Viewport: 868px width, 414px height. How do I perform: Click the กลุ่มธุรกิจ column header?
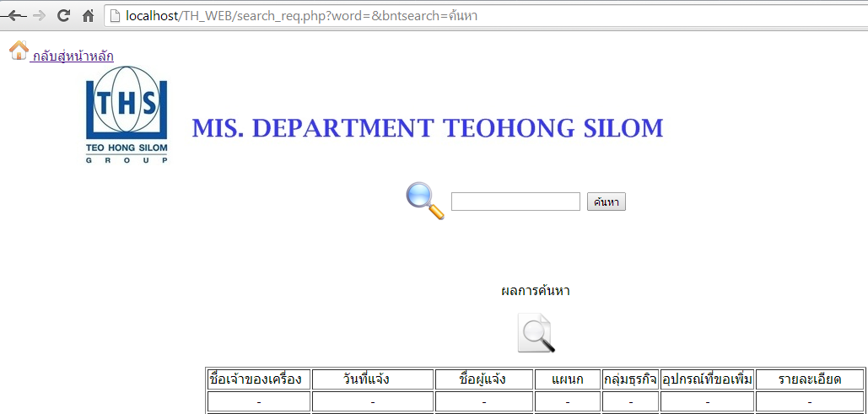pos(630,379)
